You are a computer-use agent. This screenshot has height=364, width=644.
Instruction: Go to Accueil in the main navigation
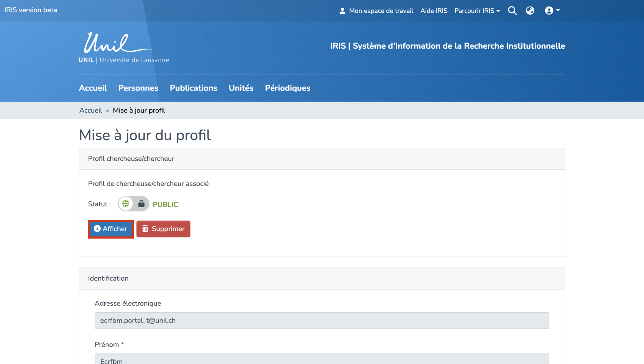pos(93,88)
